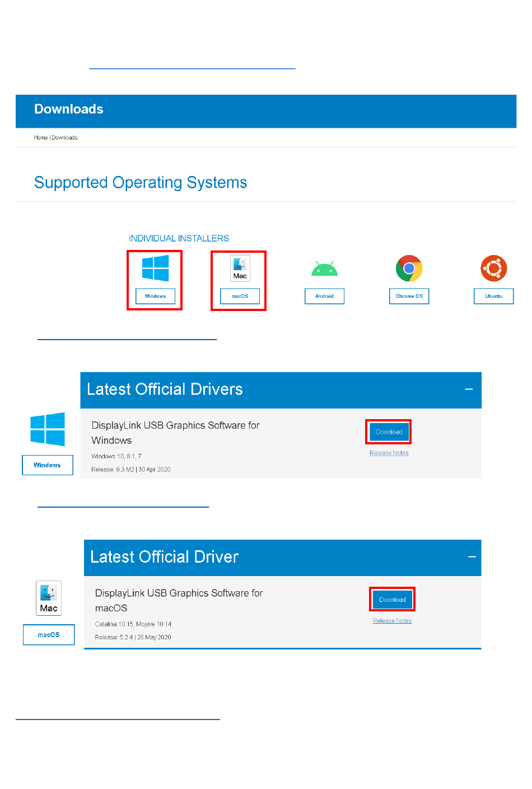
Task: Open Release Notes for the macOS driver
Action: 393,620
